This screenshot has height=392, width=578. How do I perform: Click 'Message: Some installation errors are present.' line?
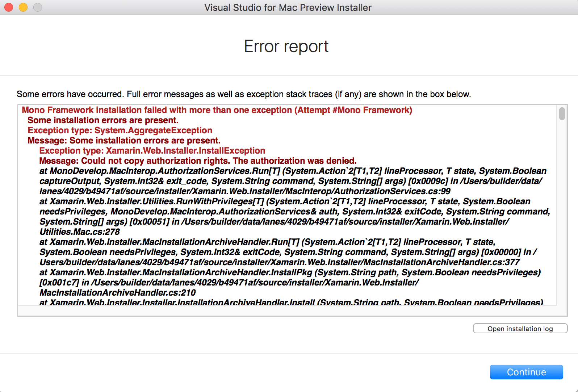tap(124, 141)
